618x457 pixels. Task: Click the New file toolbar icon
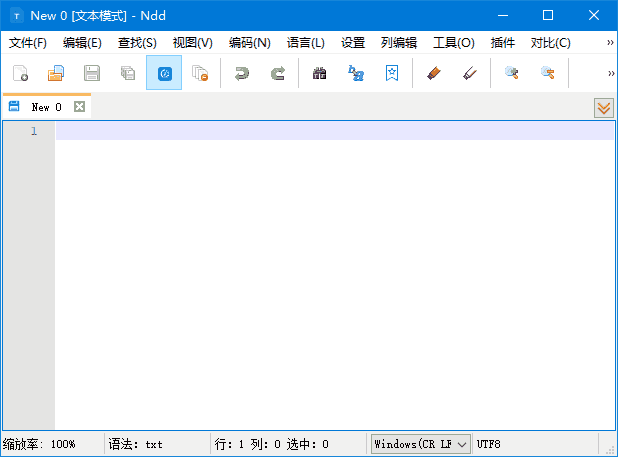tap(20, 73)
